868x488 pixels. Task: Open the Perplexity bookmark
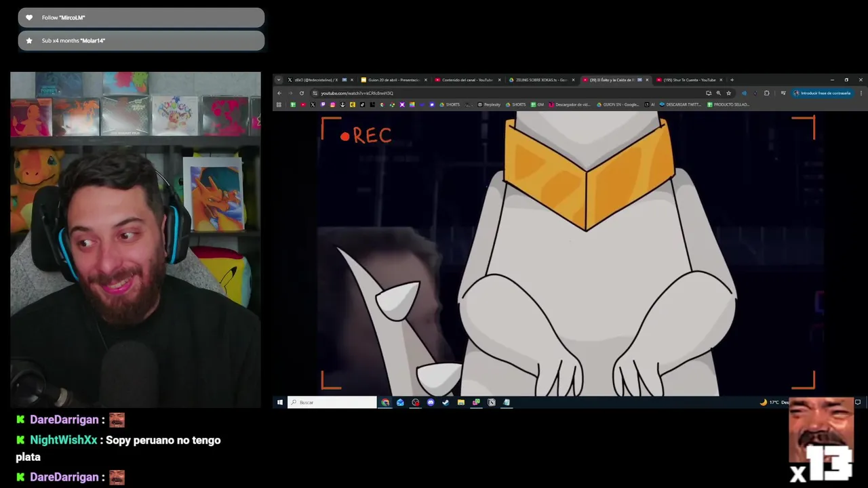pyautogui.click(x=489, y=104)
